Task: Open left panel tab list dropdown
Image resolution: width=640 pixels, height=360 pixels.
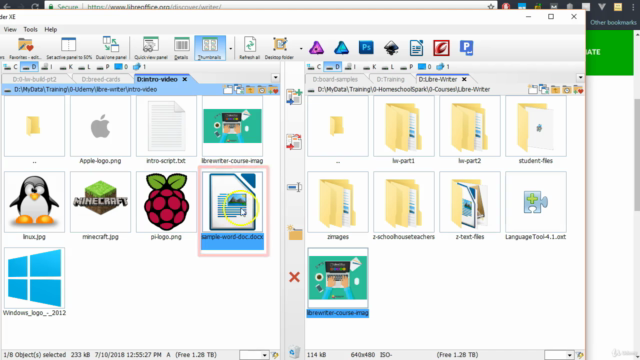Action: coord(276,78)
